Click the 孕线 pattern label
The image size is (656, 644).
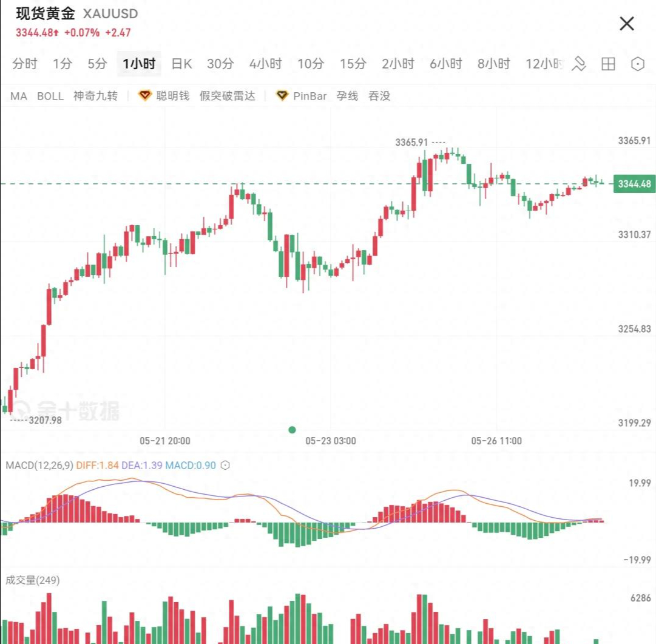pos(347,96)
